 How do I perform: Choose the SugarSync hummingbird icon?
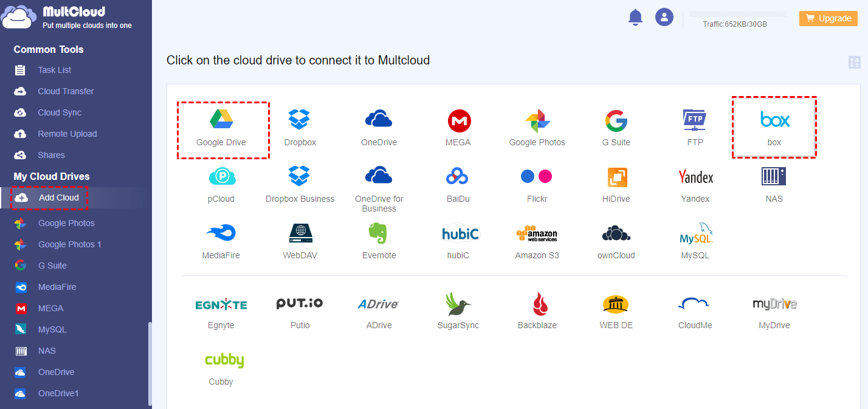coord(458,304)
